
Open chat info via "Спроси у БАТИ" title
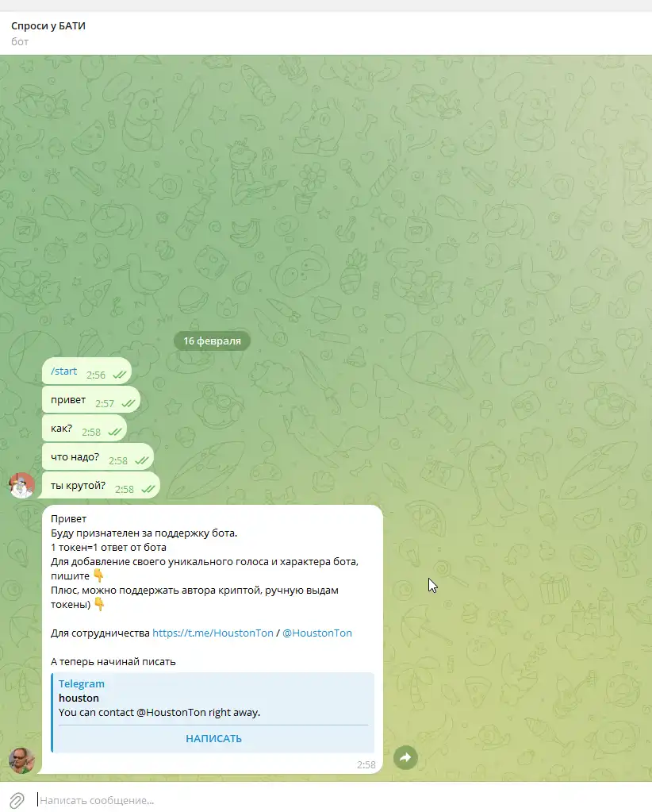coord(48,26)
